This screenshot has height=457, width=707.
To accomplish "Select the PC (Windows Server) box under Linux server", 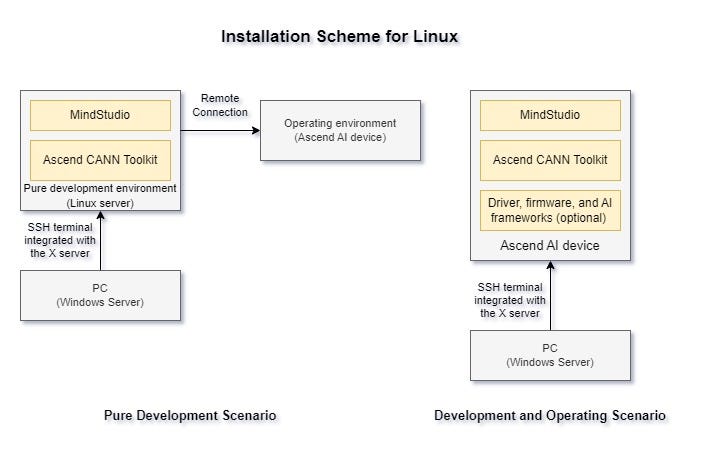I will [100, 295].
